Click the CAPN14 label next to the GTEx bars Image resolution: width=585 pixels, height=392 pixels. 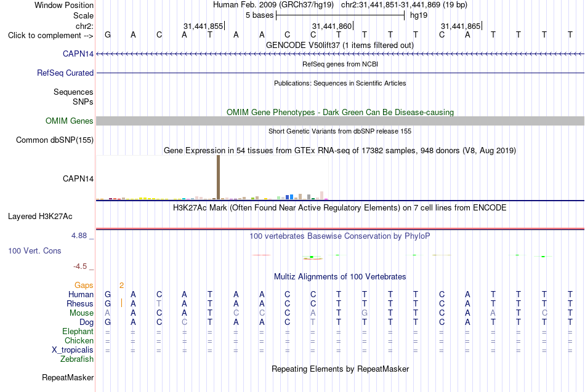tap(78, 178)
